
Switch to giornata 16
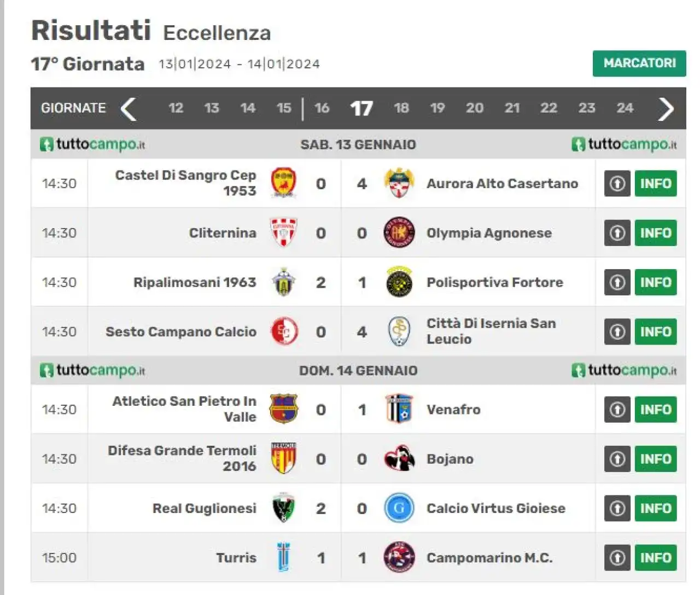click(x=322, y=108)
